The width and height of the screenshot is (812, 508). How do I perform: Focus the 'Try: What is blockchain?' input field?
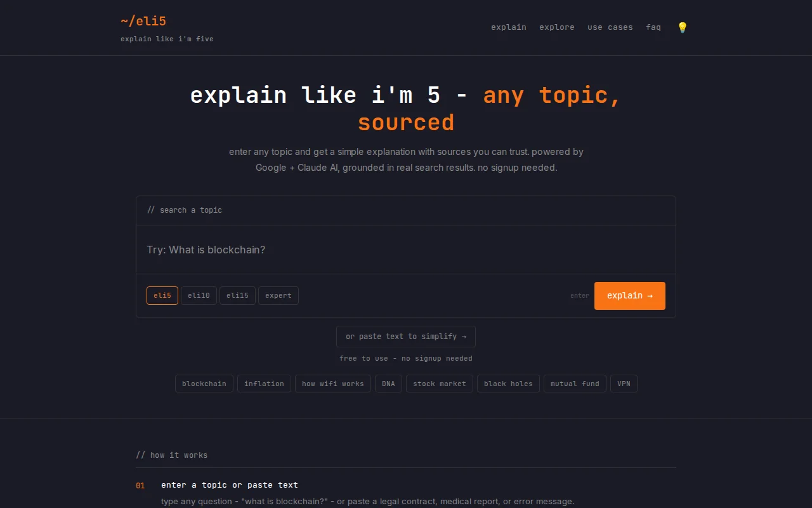[x=406, y=250]
